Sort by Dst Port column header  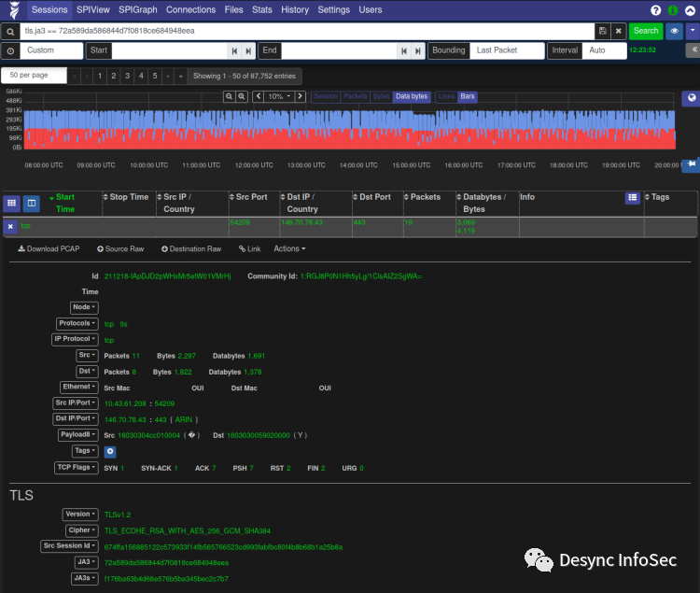pyautogui.click(x=374, y=197)
